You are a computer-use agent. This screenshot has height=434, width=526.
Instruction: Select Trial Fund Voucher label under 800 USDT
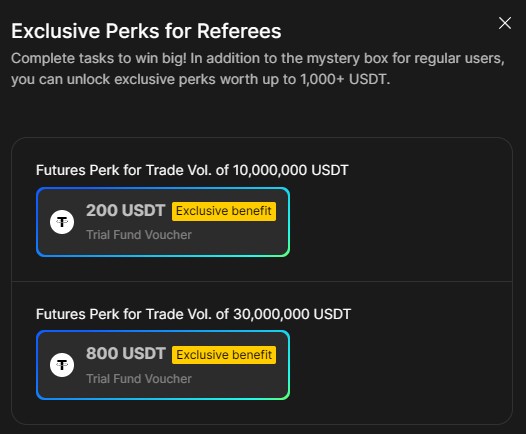pos(139,379)
